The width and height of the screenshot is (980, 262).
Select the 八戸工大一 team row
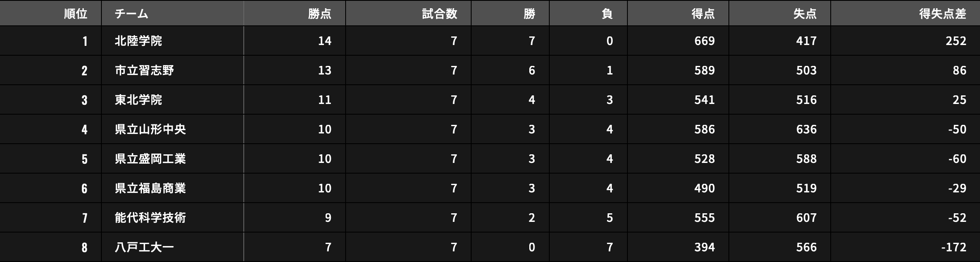click(144, 247)
